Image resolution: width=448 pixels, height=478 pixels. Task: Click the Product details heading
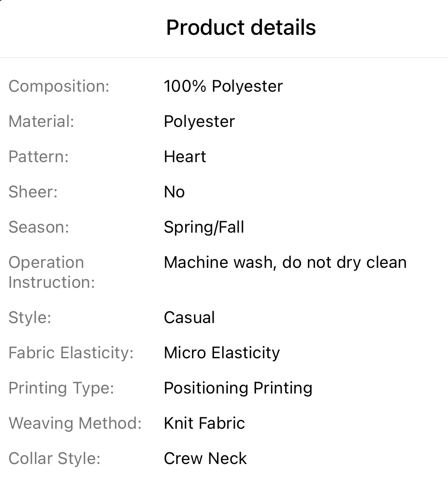pyautogui.click(x=241, y=28)
